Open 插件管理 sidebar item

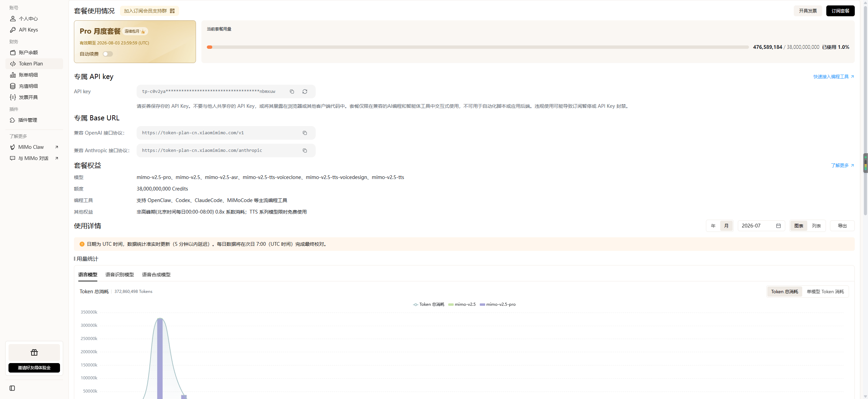pyautogui.click(x=34, y=120)
